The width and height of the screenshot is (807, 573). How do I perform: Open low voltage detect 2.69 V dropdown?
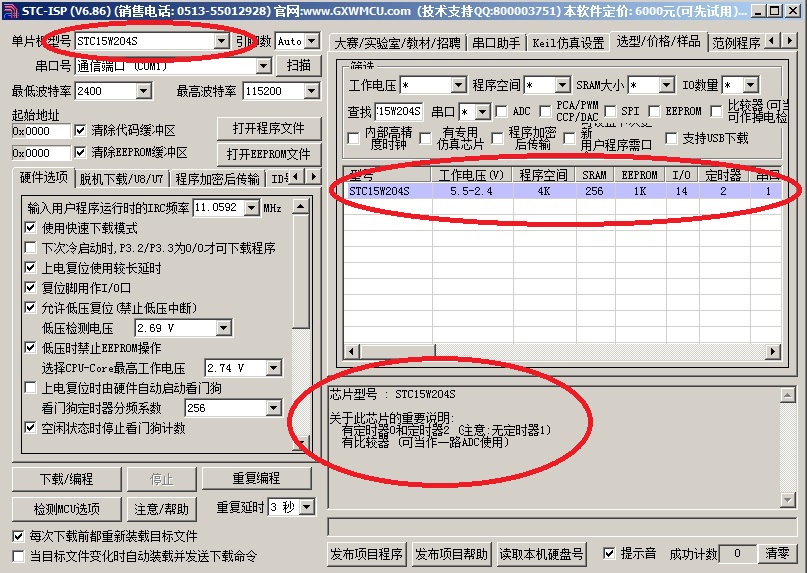coord(223,328)
